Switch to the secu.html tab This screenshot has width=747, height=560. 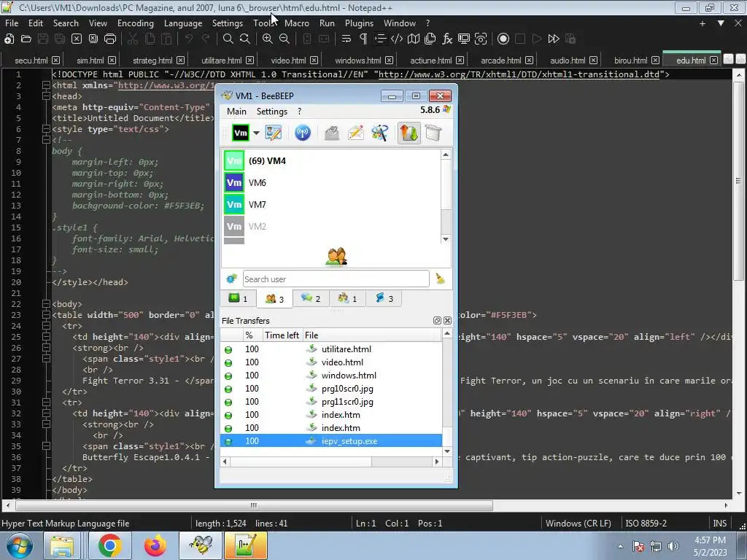31,61
